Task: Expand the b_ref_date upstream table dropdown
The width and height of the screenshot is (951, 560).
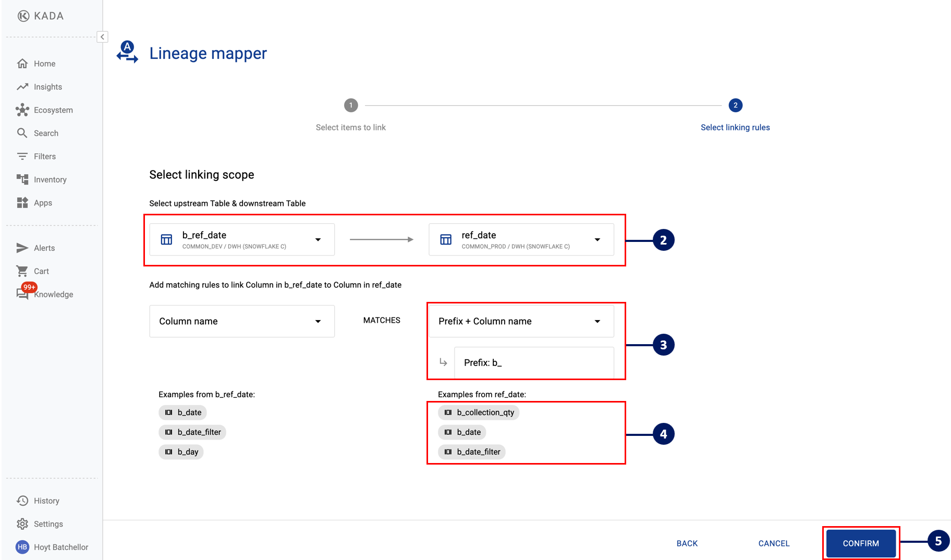Action: (x=318, y=240)
